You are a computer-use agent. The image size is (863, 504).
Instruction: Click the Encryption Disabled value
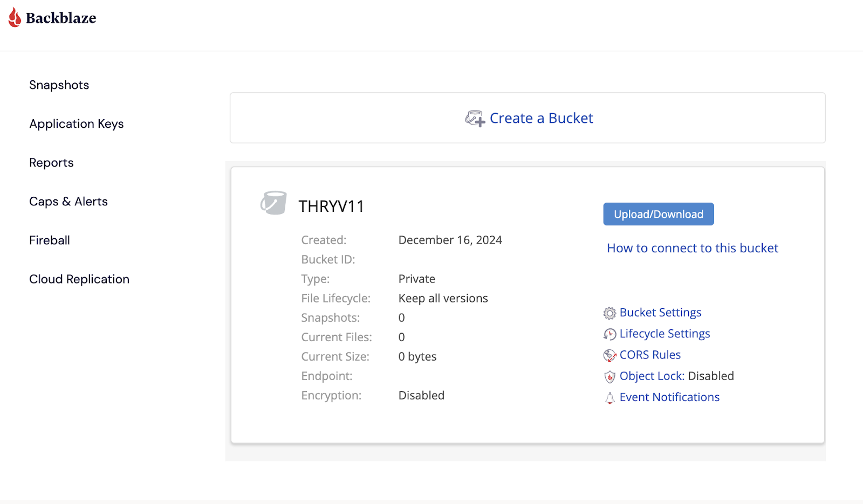[421, 395]
